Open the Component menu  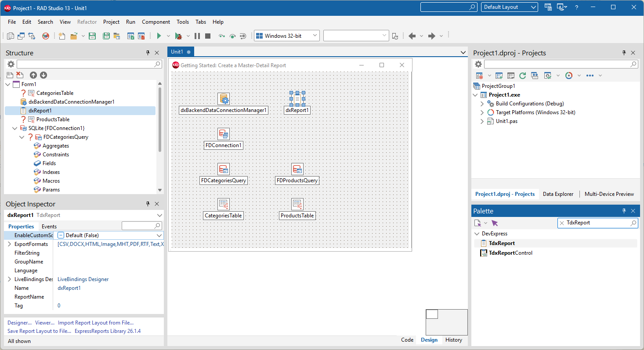(x=156, y=22)
